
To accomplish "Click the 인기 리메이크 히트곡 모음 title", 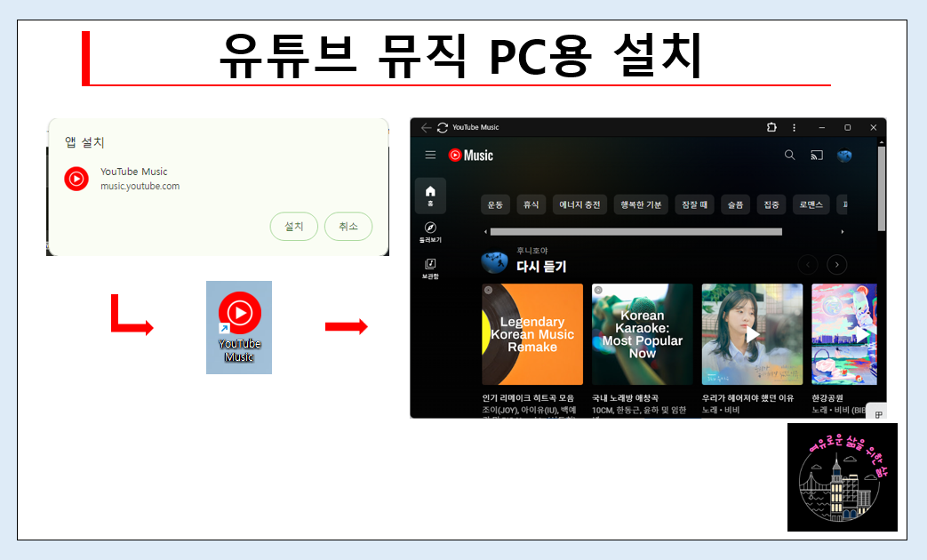I will [528, 398].
